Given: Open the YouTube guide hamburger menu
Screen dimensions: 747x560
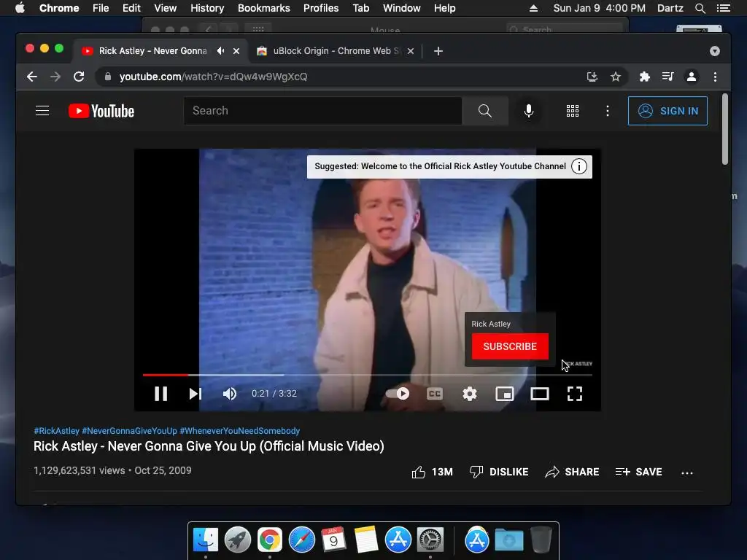Looking at the screenshot, I should (42, 111).
